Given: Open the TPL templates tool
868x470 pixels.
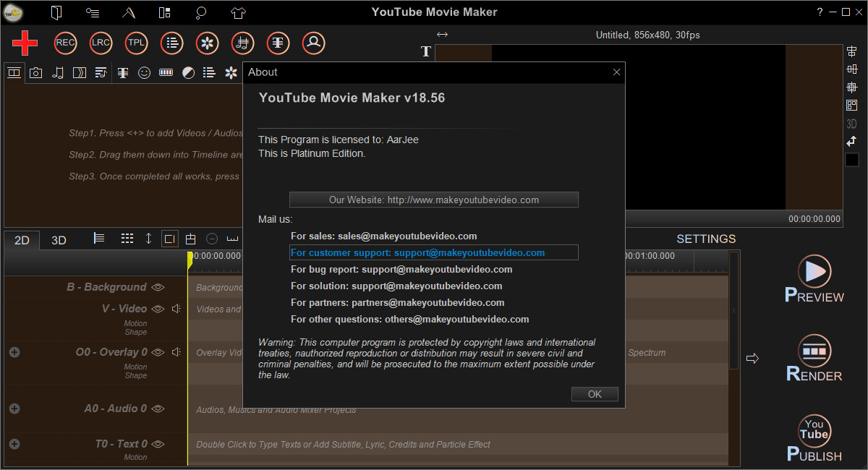Looking at the screenshot, I should tap(136, 43).
